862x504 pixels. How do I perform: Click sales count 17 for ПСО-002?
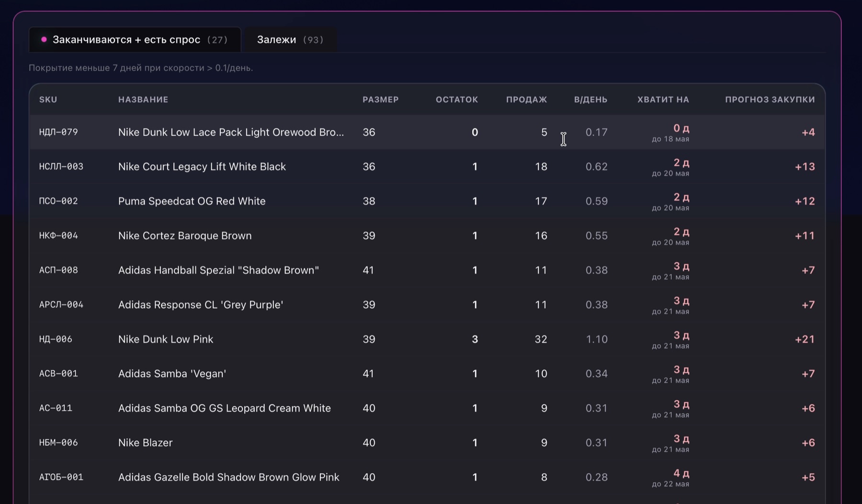point(541,201)
